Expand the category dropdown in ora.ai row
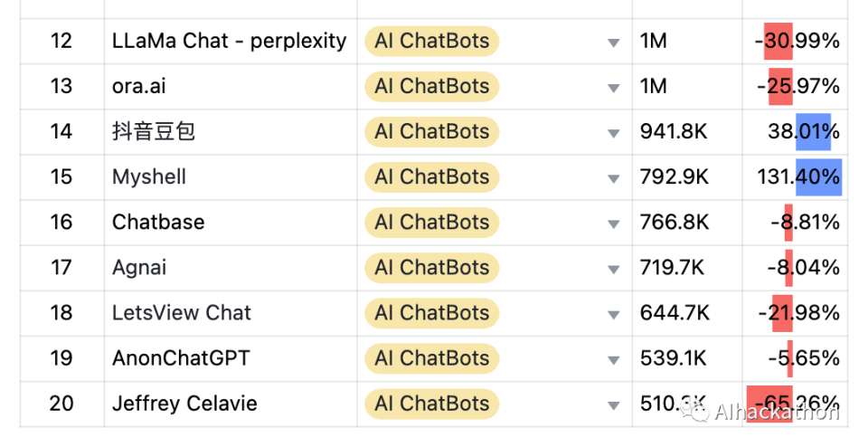This screenshot has height=447, width=868. coord(614,88)
